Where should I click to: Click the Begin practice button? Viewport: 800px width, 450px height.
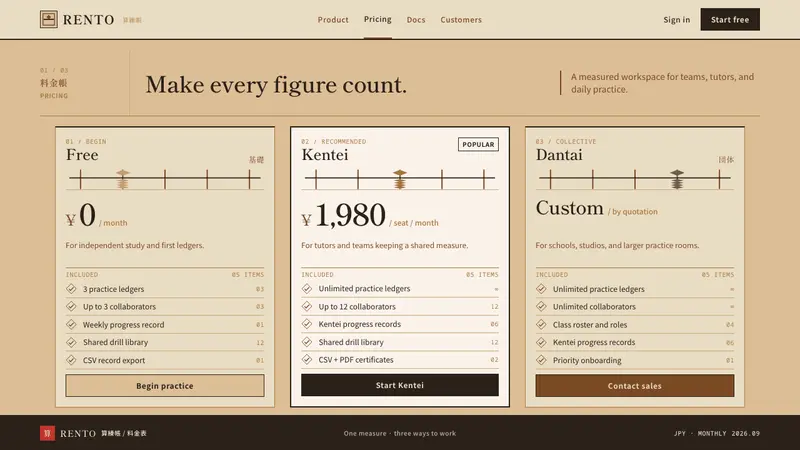(165, 386)
